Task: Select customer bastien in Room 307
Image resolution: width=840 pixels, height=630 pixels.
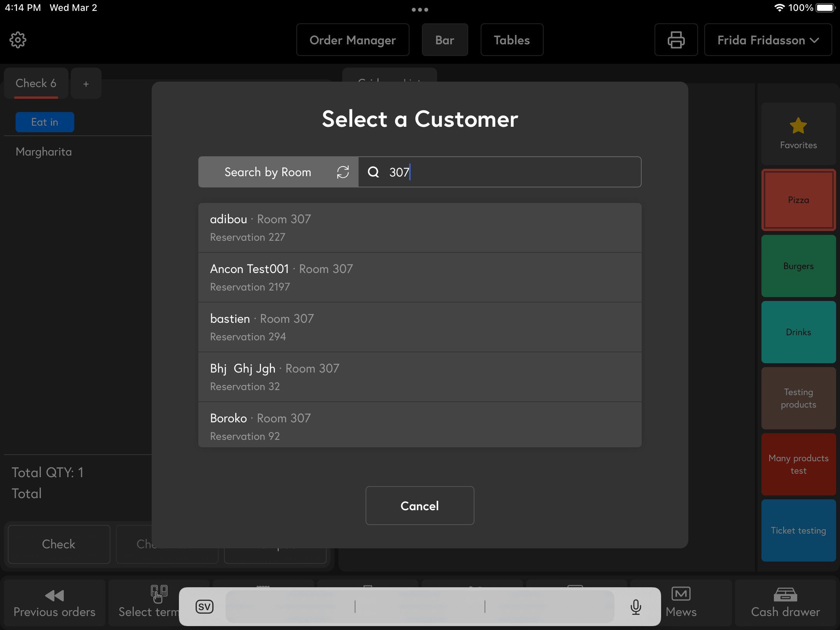Action: (420, 327)
